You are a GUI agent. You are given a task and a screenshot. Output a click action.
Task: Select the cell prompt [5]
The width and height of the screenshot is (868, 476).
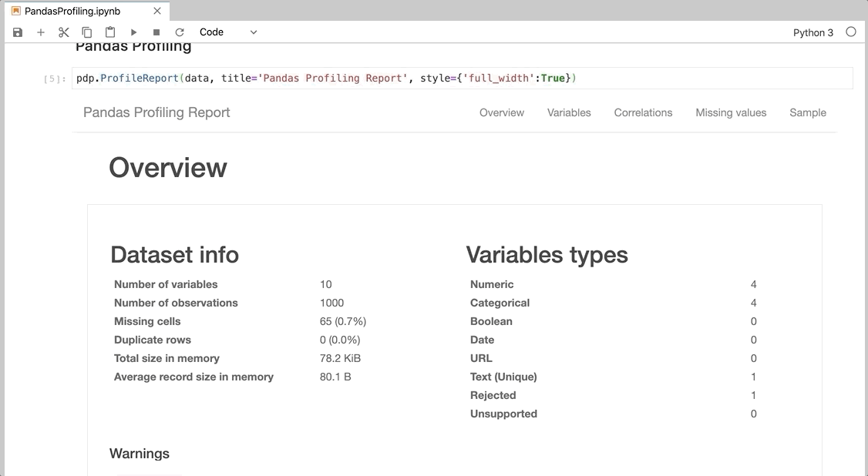tap(54, 79)
